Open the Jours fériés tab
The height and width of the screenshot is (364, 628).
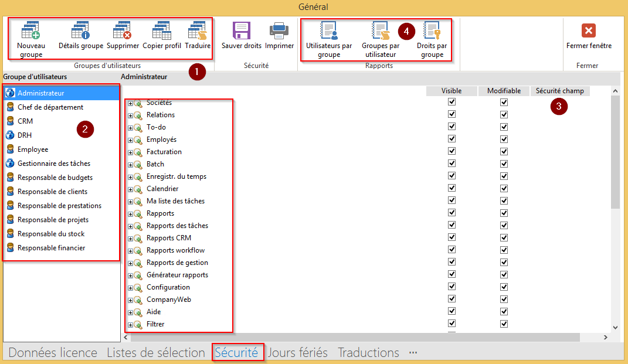297,353
